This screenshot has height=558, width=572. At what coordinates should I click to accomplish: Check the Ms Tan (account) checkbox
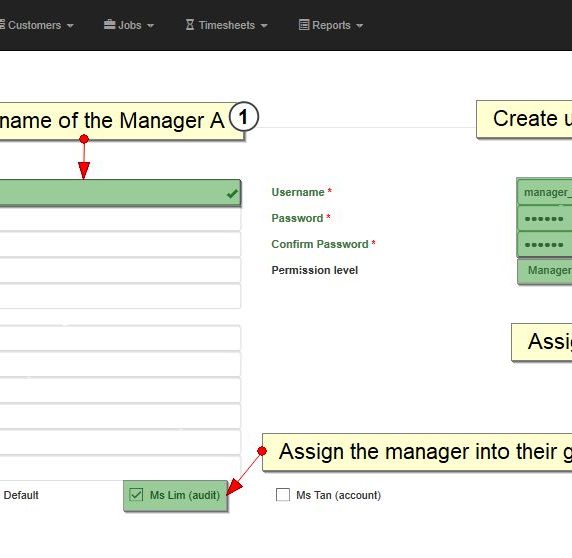coord(283,495)
